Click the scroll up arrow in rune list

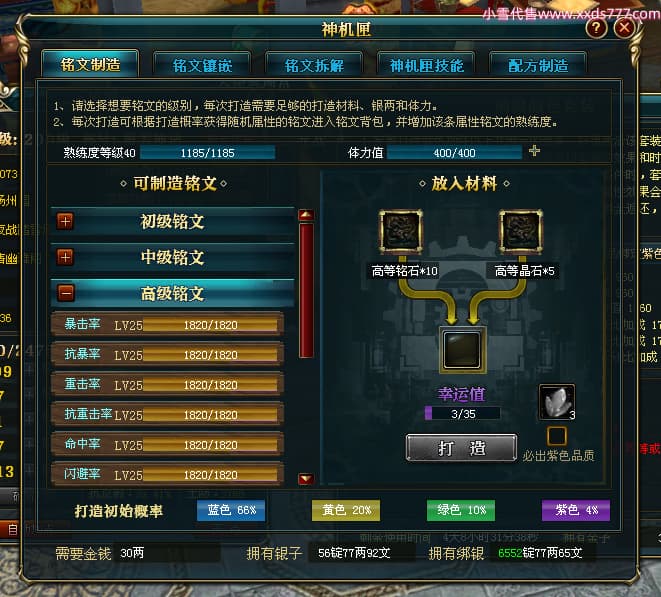click(x=306, y=215)
